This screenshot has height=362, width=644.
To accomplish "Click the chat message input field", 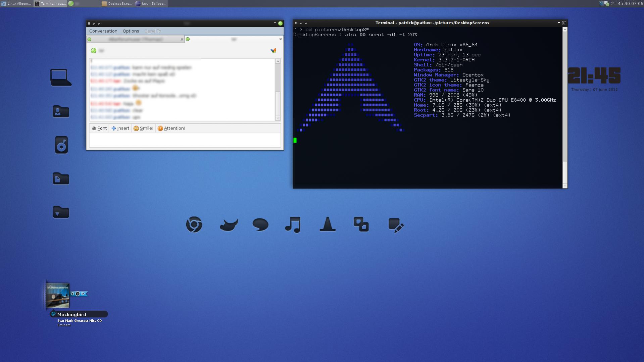I will click(x=185, y=140).
